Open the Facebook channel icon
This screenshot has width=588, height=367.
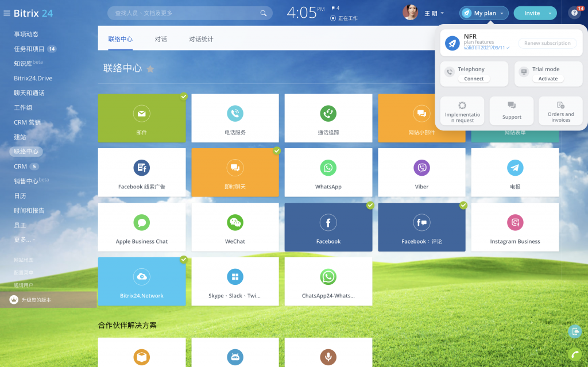(x=328, y=222)
